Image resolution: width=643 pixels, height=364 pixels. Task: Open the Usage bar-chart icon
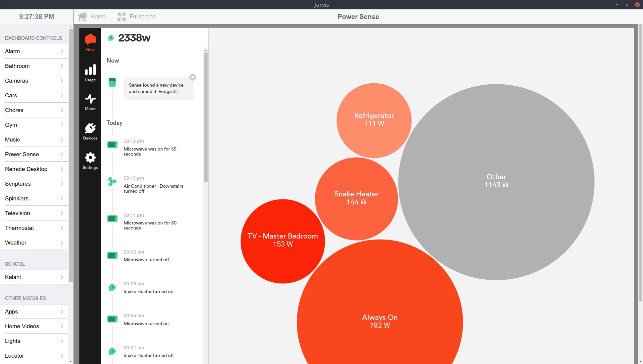tap(90, 70)
